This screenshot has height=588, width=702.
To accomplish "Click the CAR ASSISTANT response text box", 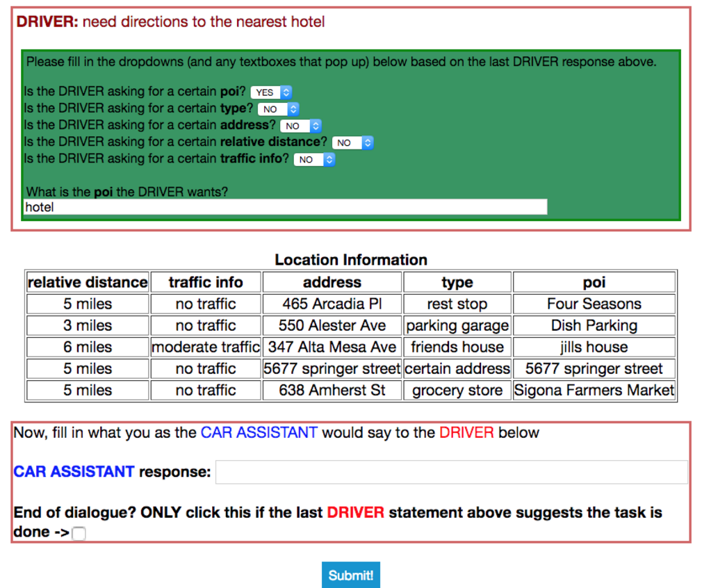I will pos(451,472).
